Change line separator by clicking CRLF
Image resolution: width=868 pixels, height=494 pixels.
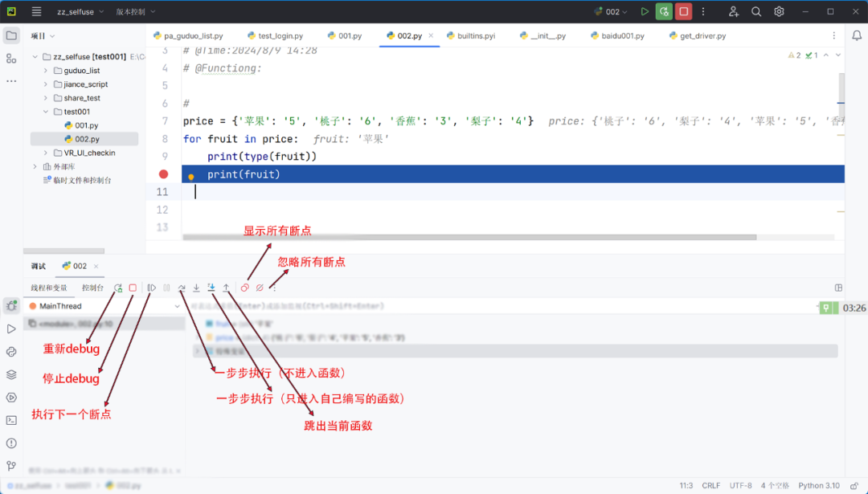(x=711, y=485)
